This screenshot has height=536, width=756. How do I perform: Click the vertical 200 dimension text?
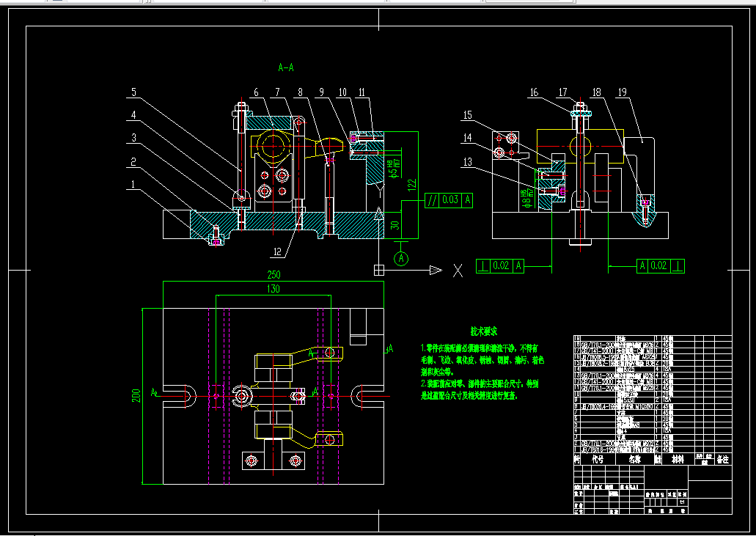[136, 396]
